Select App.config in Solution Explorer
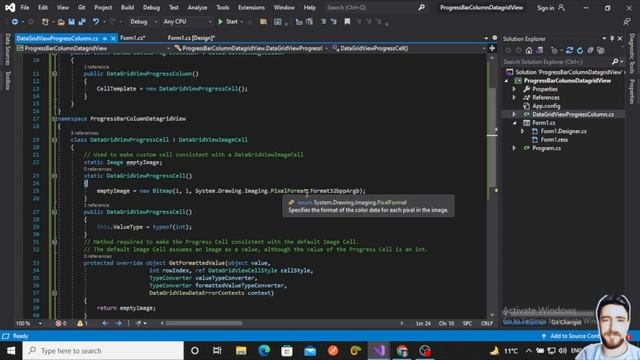Image resolution: width=640 pixels, height=360 pixels. (546, 106)
